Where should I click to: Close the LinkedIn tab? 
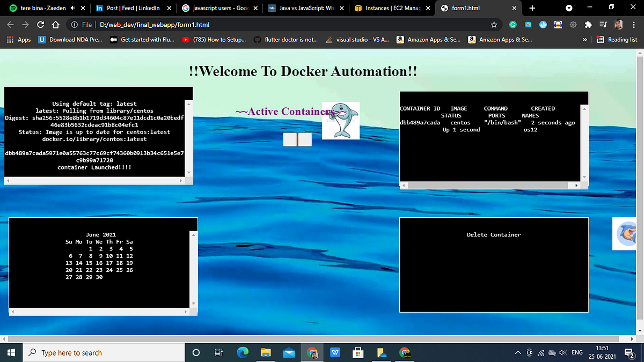tap(169, 9)
